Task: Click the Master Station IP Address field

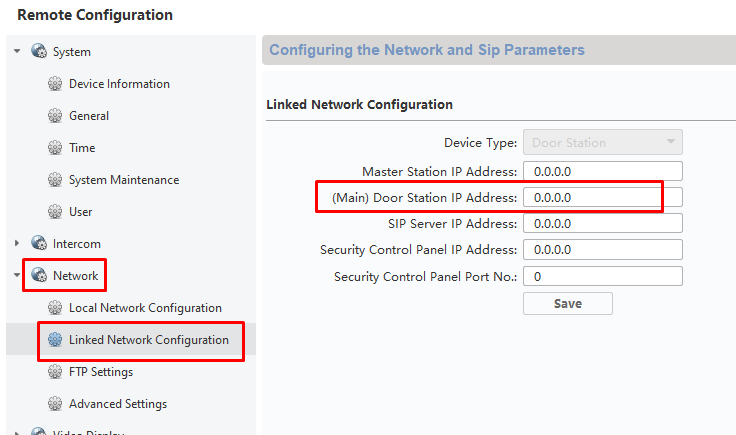Action: point(603,171)
